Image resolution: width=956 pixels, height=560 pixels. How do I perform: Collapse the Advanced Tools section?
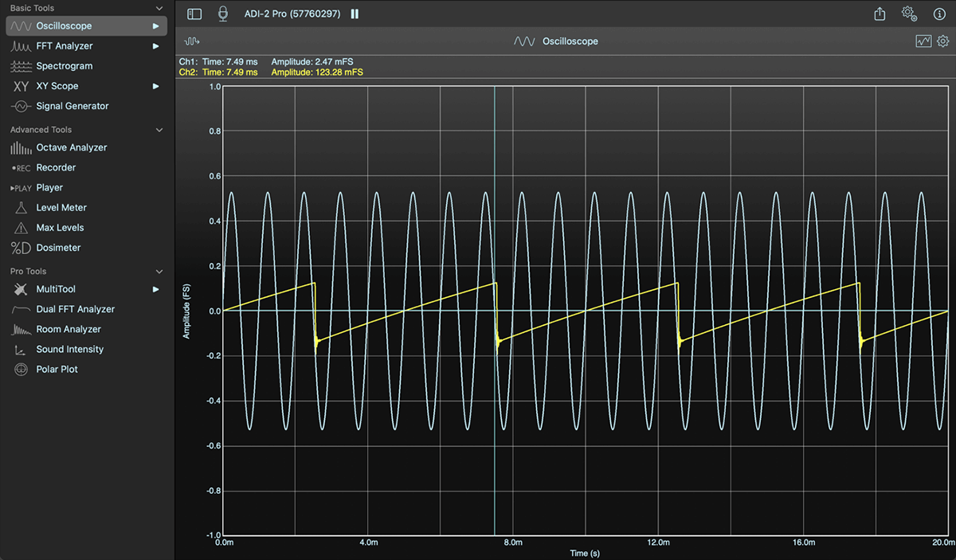tap(159, 129)
